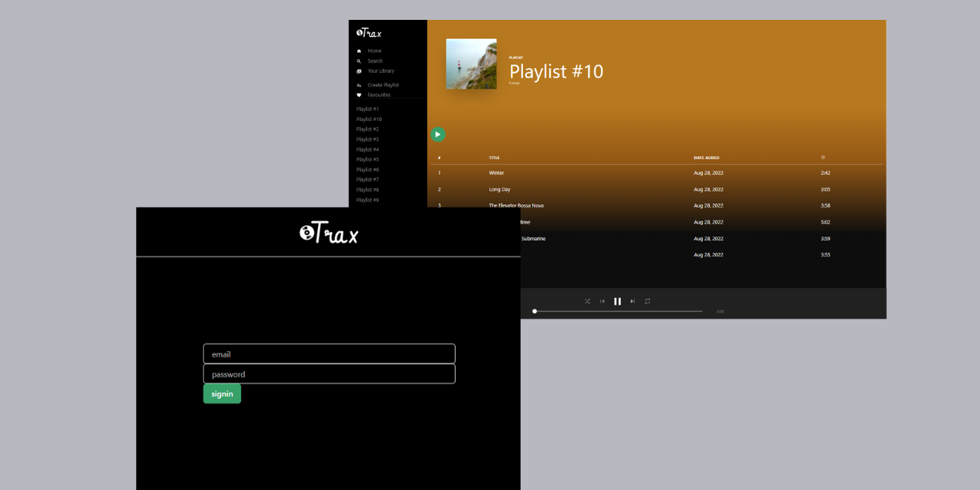Open Playlist #2 from the sidebar
The image size is (980, 490).
pos(367,129)
